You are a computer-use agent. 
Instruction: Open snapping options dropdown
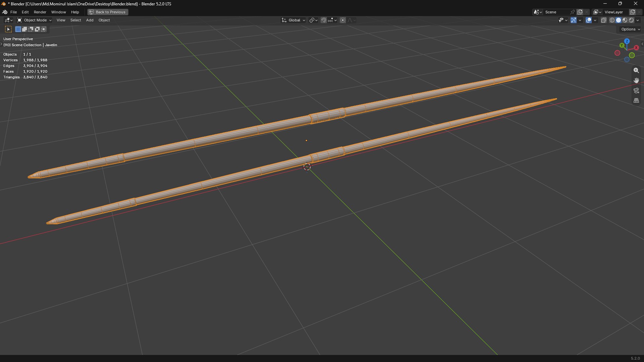[332, 20]
